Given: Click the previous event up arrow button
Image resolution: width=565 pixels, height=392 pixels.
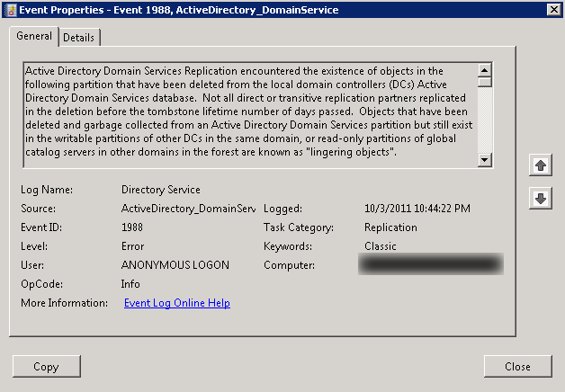Looking at the screenshot, I should click(x=540, y=165).
